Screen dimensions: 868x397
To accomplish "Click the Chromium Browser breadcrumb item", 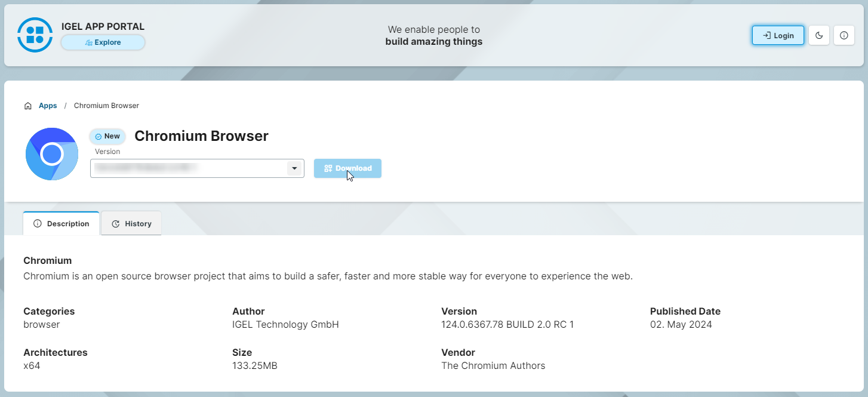I will tap(106, 106).
